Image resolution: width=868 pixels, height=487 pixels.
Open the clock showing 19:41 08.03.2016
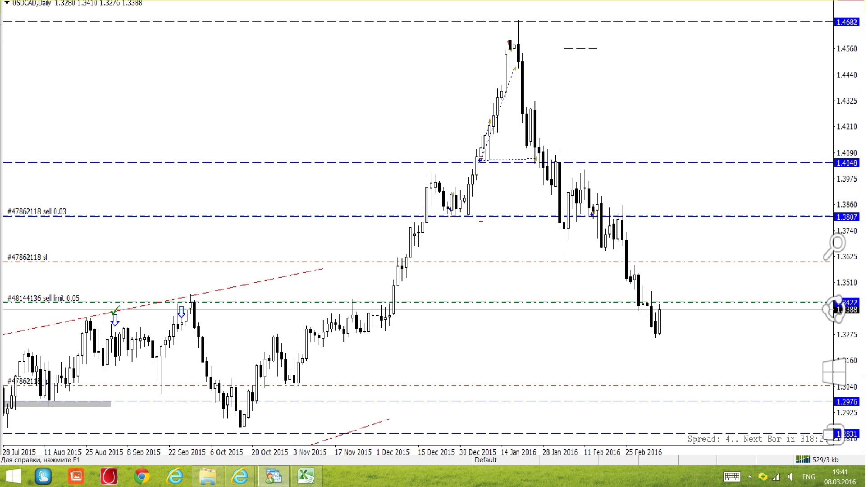[840, 477]
